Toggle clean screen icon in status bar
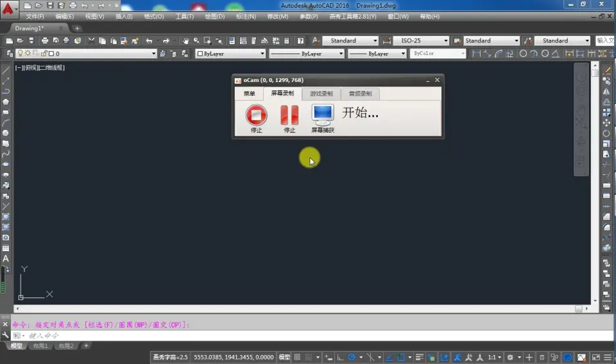Viewport: 616px width, 364px height. (596, 358)
